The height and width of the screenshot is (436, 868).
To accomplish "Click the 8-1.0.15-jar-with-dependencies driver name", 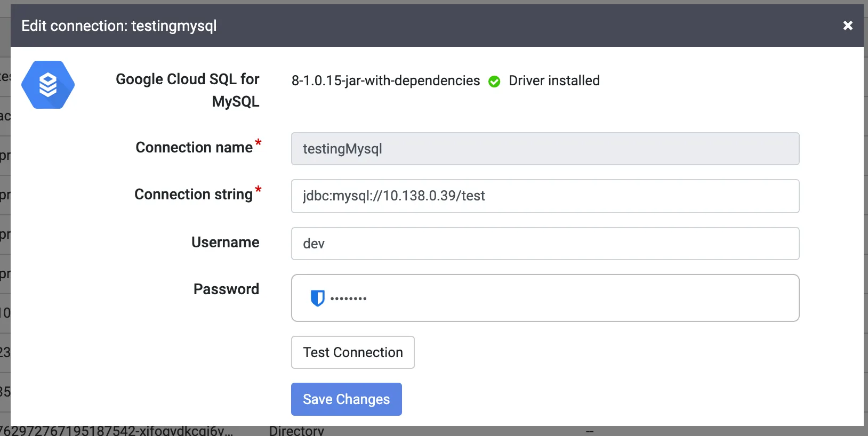I will coord(385,80).
